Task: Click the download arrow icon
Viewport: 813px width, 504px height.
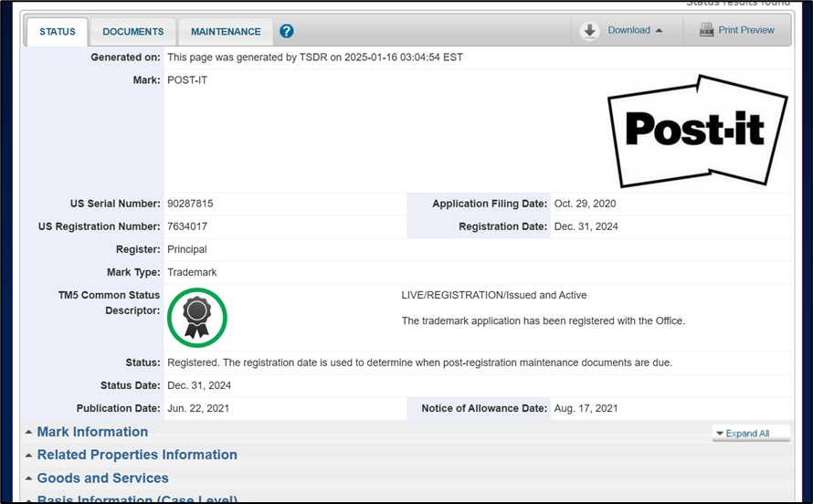Action: coord(589,31)
